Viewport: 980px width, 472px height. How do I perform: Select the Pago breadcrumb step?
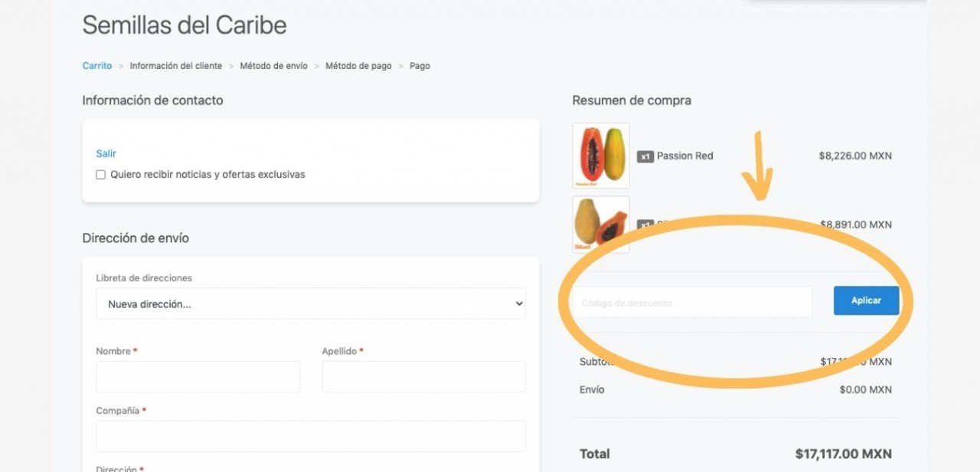click(x=420, y=66)
